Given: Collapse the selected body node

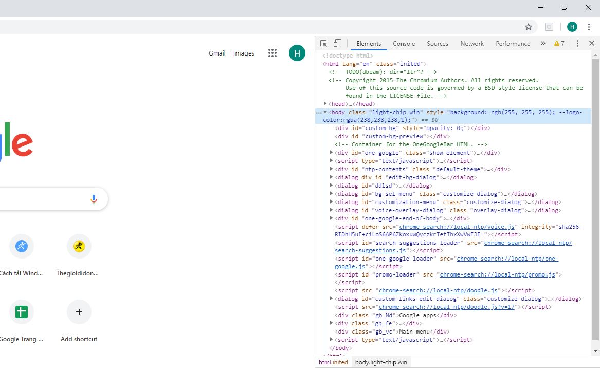Looking at the screenshot, I should pyautogui.click(x=325, y=112).
